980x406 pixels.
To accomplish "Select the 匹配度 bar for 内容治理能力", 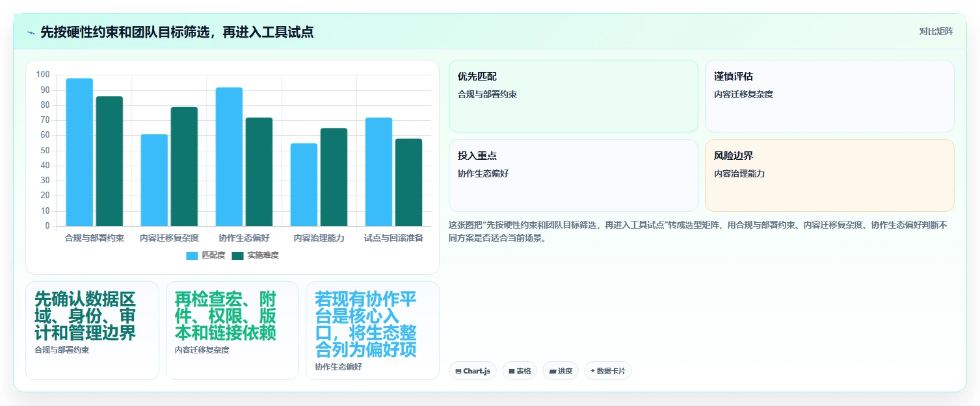I will 304,184.
